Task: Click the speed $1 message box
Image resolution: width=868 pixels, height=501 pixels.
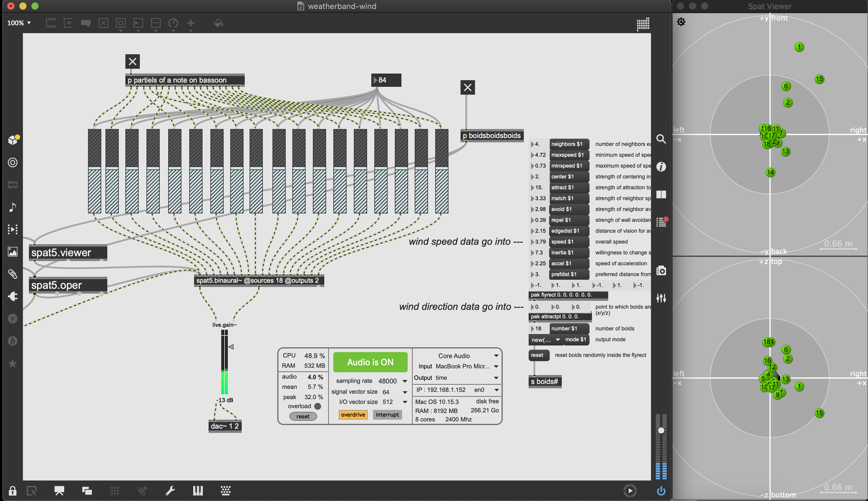Action: [x=569, y=241]
